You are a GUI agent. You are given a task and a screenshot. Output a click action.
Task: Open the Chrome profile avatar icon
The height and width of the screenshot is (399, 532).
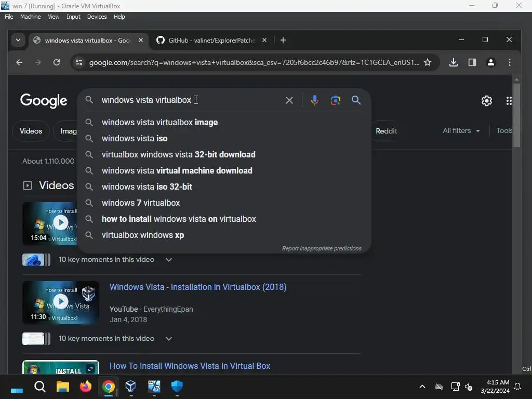(x=490, y=62)
